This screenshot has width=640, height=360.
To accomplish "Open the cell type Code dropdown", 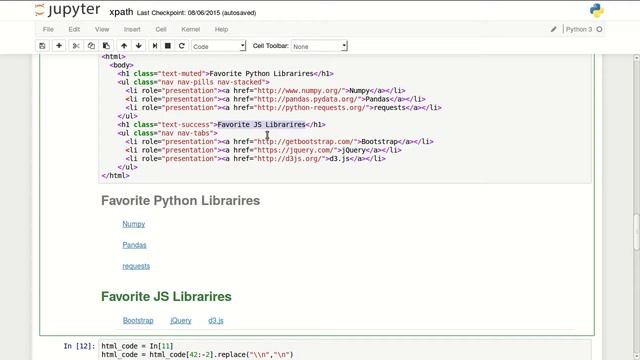I will [x=219, y=46].
